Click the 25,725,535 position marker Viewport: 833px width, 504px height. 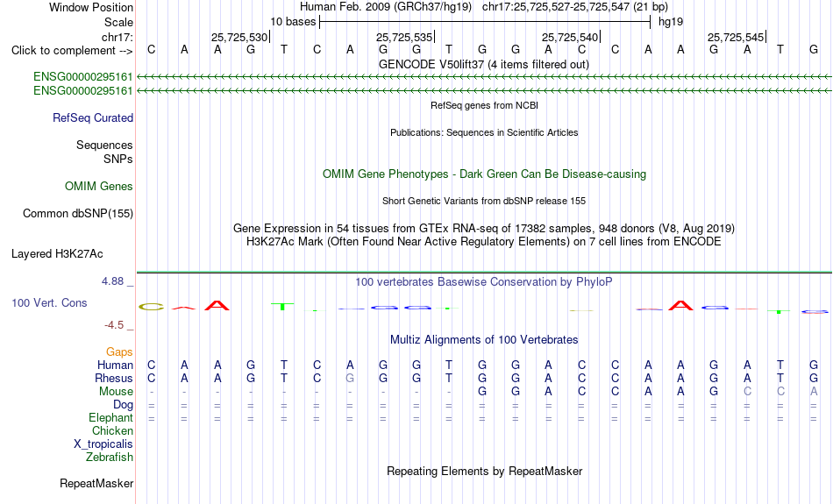pyautogui.click(x=404, y=37)
